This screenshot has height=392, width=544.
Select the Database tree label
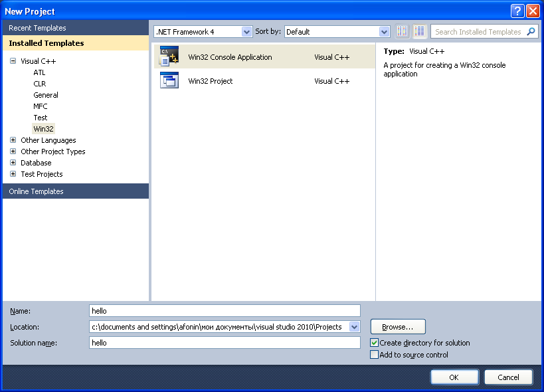(x=36, y=163)
